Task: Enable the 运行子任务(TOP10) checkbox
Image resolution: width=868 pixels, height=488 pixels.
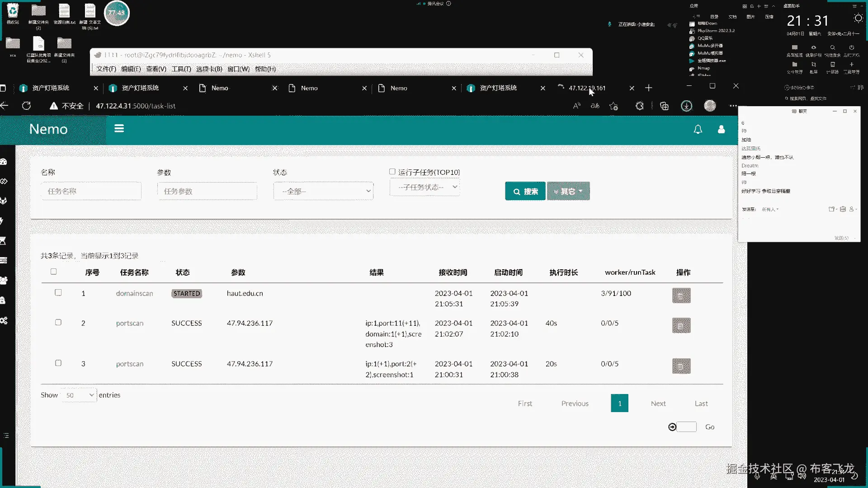Action: click(392, 172)
